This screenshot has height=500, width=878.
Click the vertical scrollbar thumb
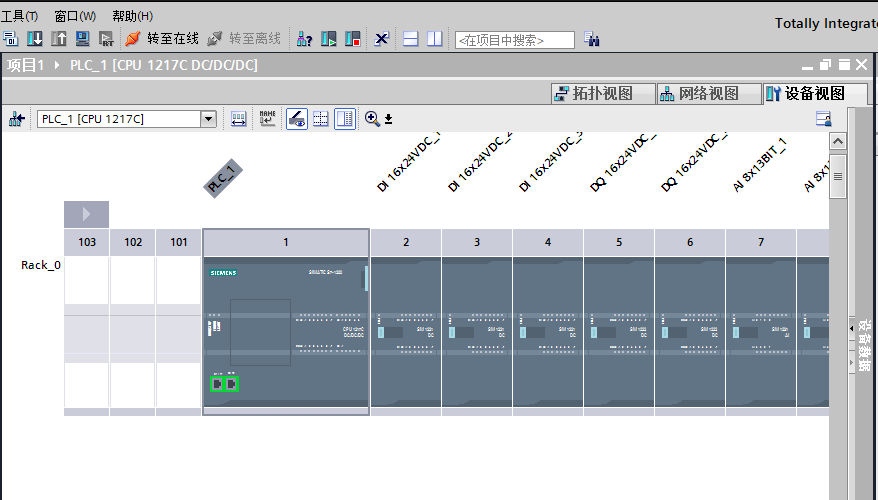838,175
